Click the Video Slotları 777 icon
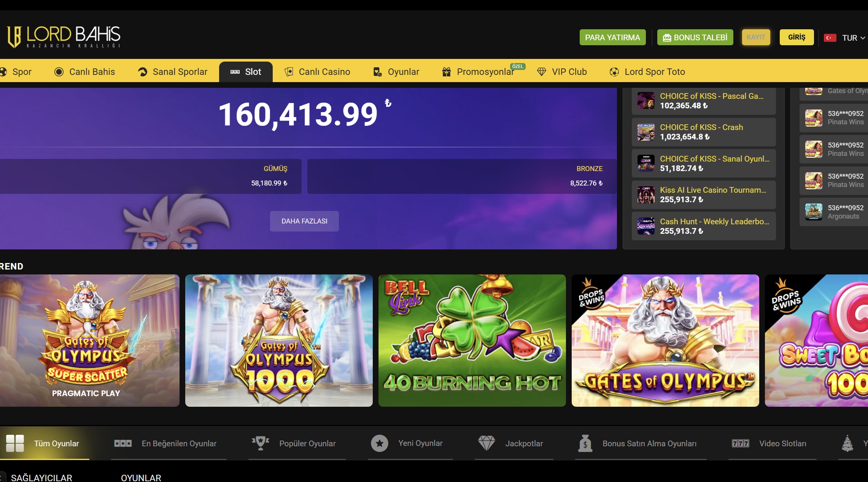This screenshot has width=868, height=482. click(x=741, y=444)
